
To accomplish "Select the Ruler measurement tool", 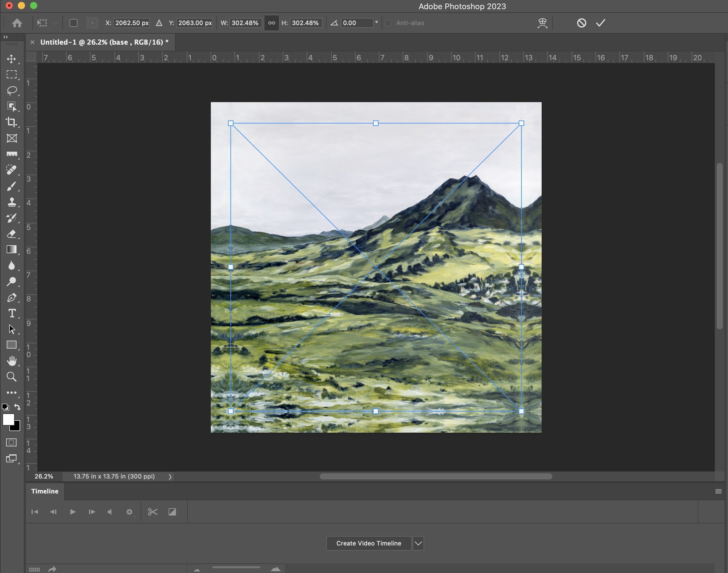I will click(12, 154).
